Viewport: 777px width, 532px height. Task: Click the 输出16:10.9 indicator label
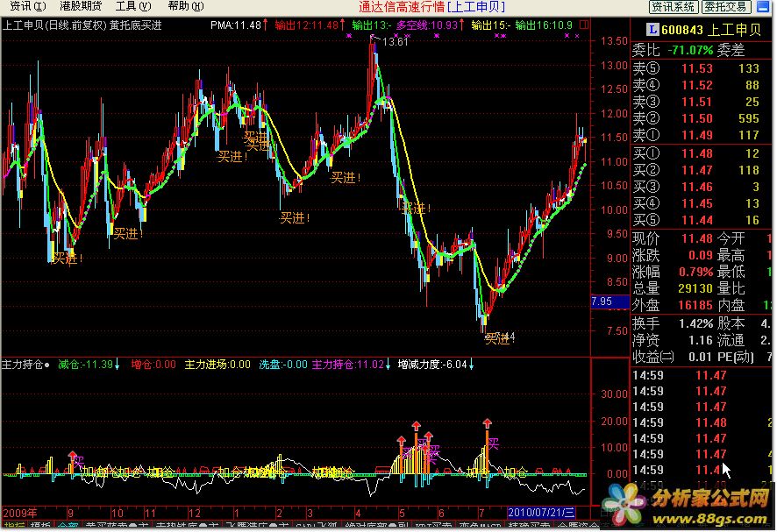click(x=544, y=25)
